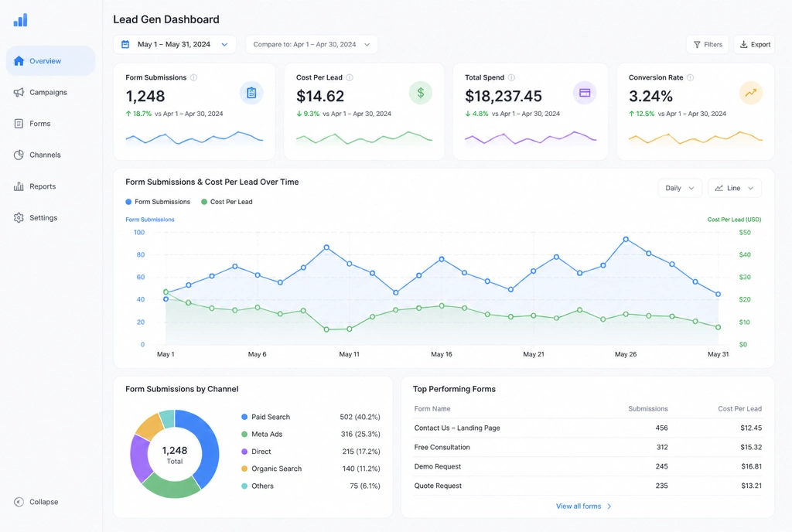Click the blue bar-chart app logo

[x=20, y=19]
